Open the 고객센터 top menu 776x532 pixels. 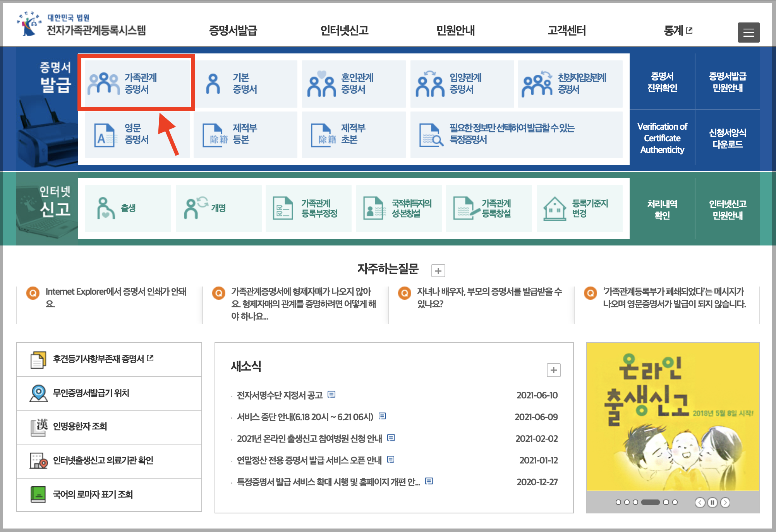pos(566,31)
